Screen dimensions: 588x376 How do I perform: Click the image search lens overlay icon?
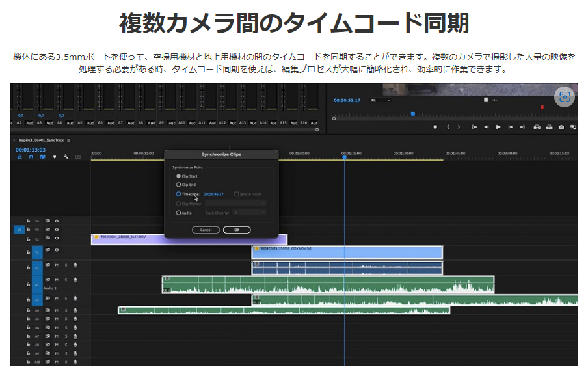pos(564,97)
